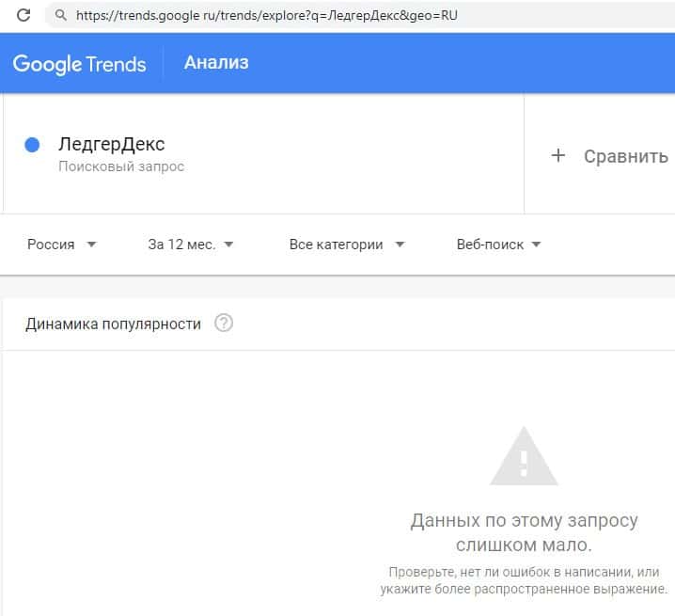The image size is (675, 616).
Task: Click the browser reload icon
Action: [x=24, y=15]
